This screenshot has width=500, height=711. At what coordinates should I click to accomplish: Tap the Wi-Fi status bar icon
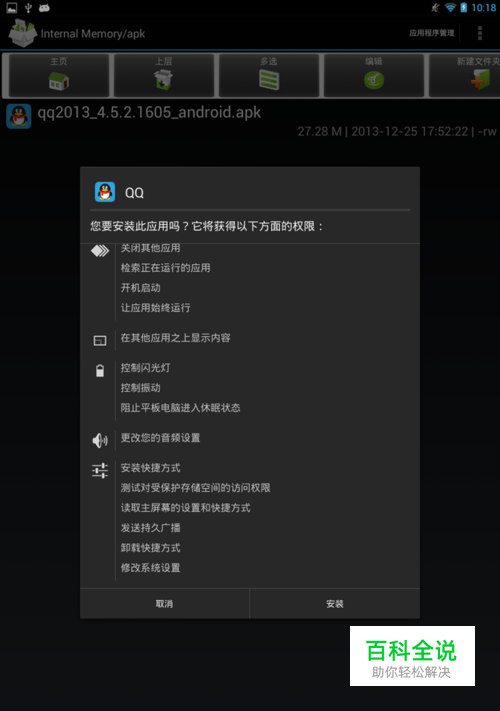coord(450,8)
